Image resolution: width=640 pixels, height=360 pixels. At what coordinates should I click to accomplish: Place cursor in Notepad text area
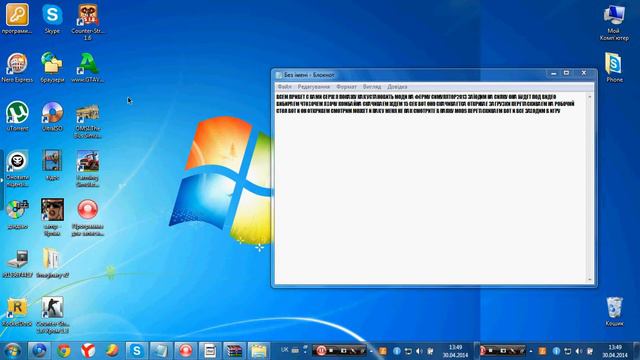[431, 188]
